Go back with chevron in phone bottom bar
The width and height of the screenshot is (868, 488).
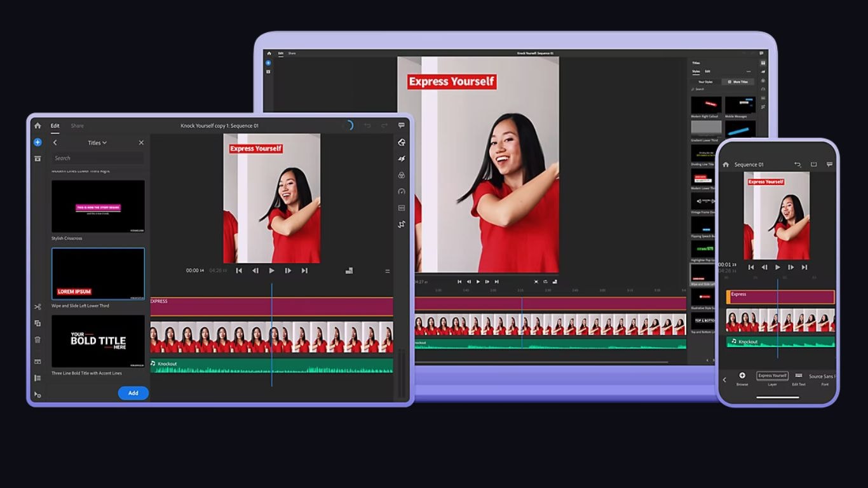pos(724,380)
